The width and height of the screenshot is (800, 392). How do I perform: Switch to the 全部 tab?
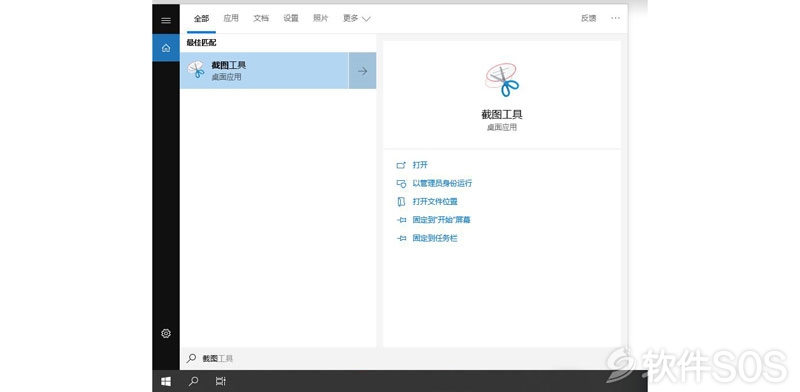[x=202, y=18]
